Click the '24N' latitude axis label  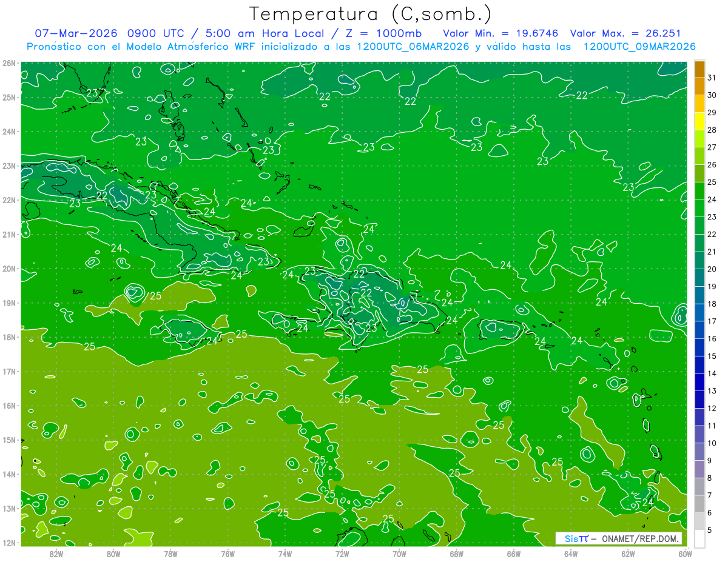click(9, 132)
